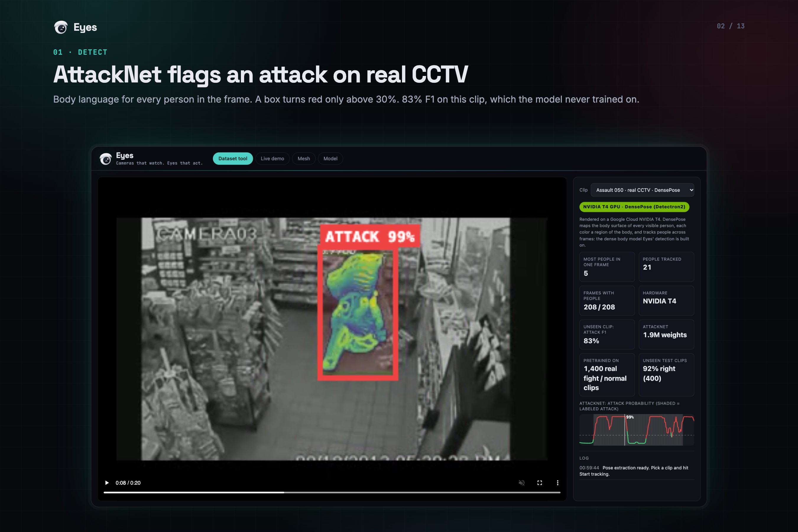Select the Most People In One Frame card
The height and width of the screenshot is (532, 798).
point(607,267)
